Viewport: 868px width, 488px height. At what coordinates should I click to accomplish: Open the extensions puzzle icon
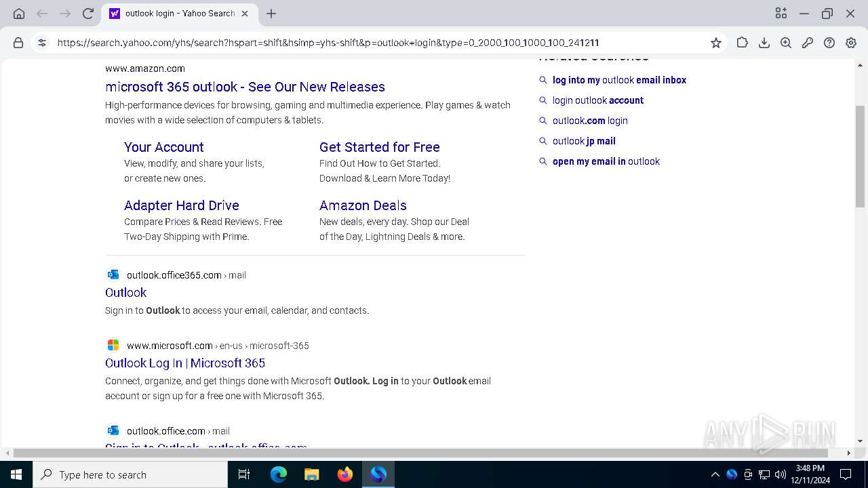[743, 43]
